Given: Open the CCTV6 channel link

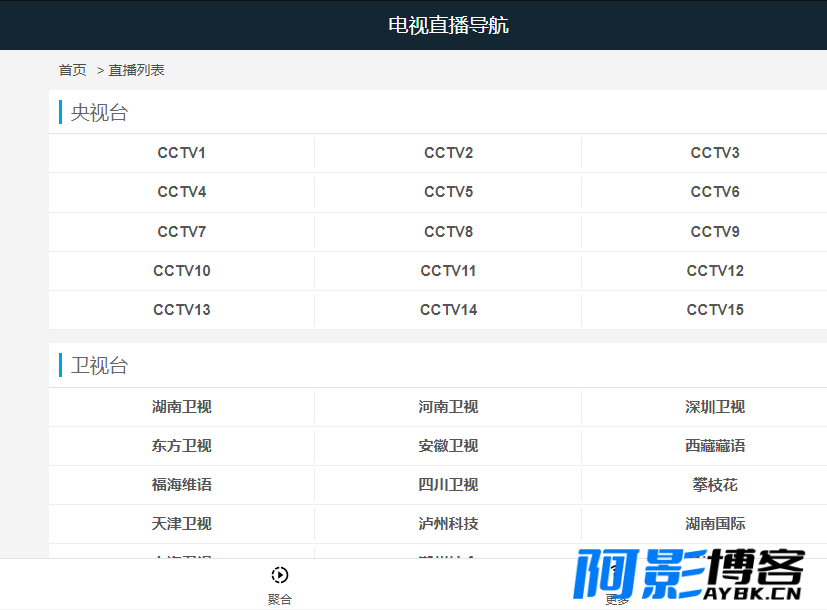Looking at the screenshot, I should [x=715, y=192].
